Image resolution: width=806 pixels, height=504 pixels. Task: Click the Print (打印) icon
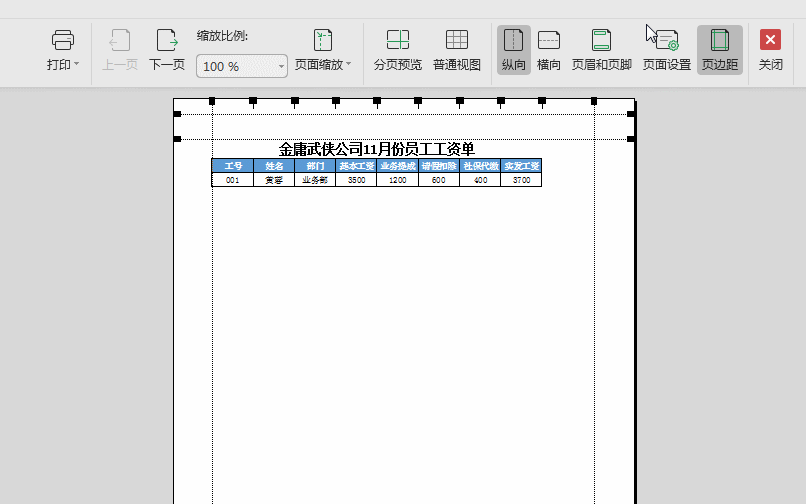[x=63, y=40]
